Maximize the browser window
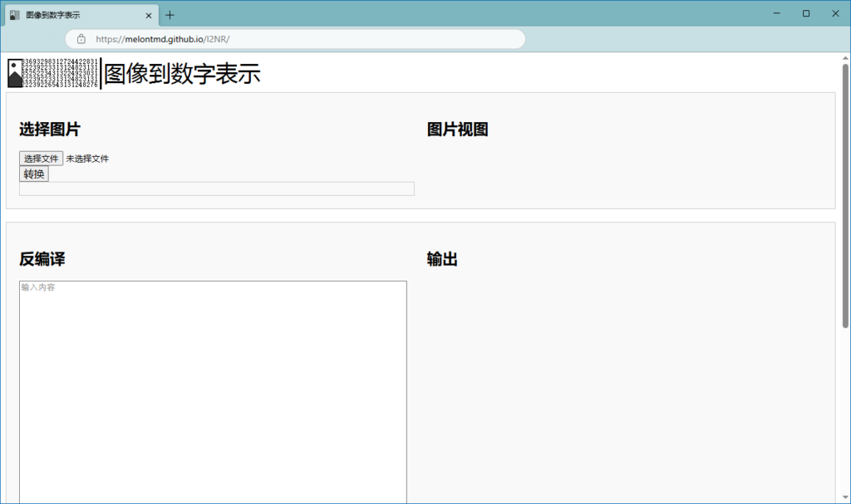Image resolution: width=851 pixels, height=504 pixels. (x=806, y=13)
